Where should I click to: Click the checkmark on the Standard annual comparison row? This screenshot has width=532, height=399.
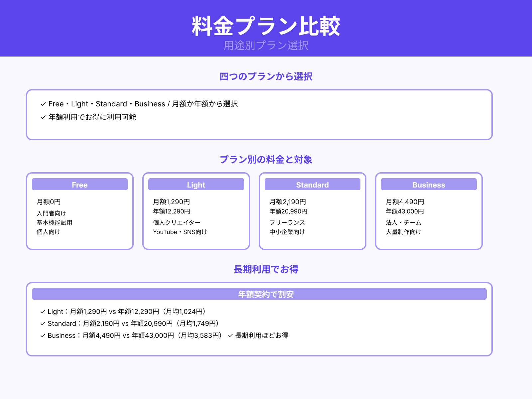tap(43, 324)
